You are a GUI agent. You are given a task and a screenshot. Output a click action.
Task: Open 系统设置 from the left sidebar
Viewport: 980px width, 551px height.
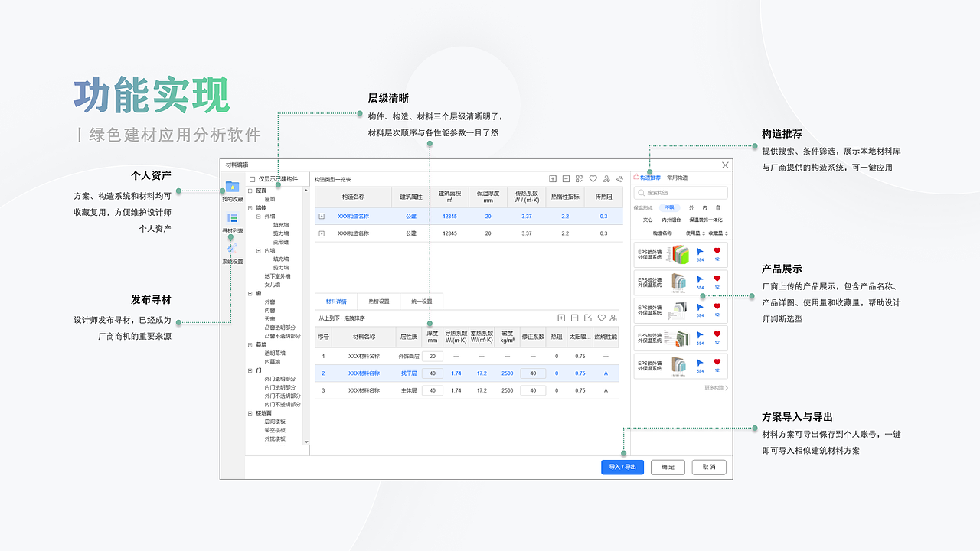click(x=230, y=249)
